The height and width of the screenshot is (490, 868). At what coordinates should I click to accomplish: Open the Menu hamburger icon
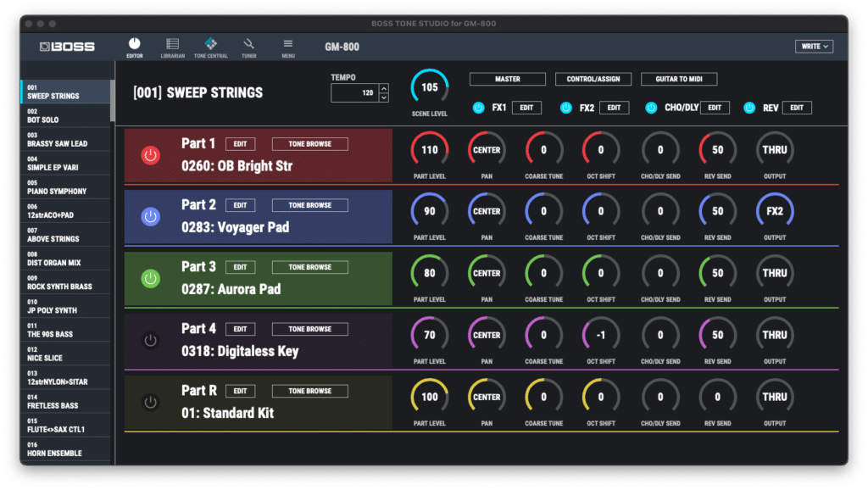(x=288, y=47)
